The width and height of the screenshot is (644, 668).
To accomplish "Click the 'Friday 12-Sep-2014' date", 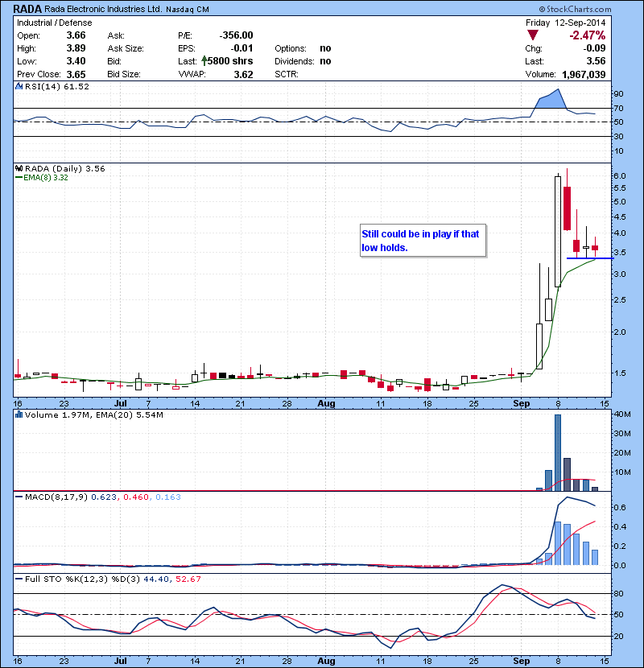I will point(565,23).
